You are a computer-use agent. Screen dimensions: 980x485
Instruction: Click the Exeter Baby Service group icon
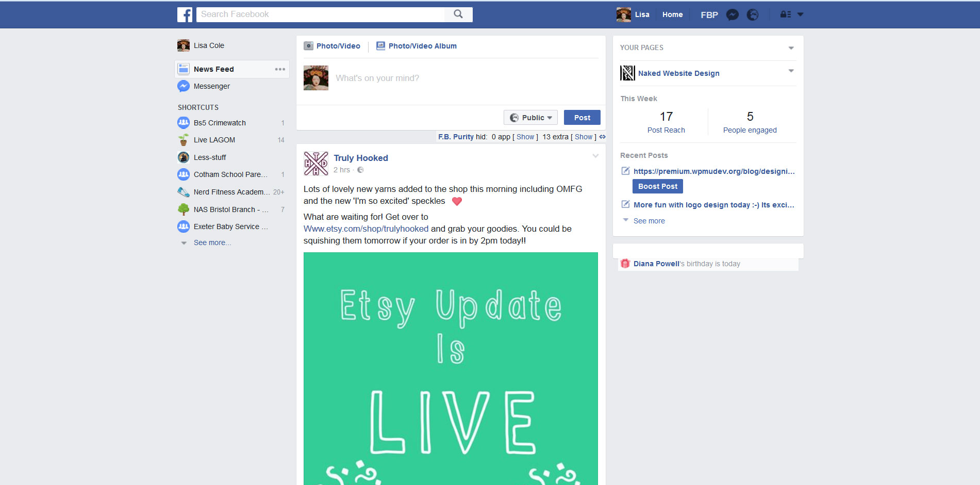(184, 227)
